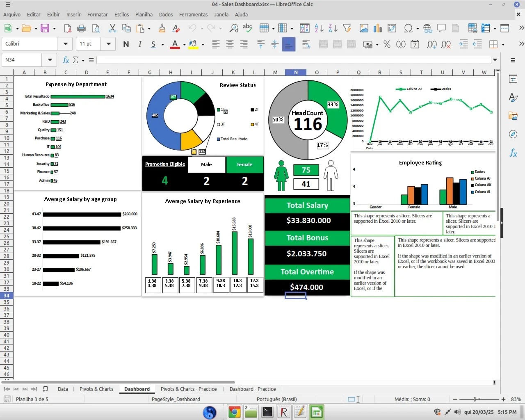Click the Insert Image icon
Screen dimensions: 525x420
pos(364,28)
